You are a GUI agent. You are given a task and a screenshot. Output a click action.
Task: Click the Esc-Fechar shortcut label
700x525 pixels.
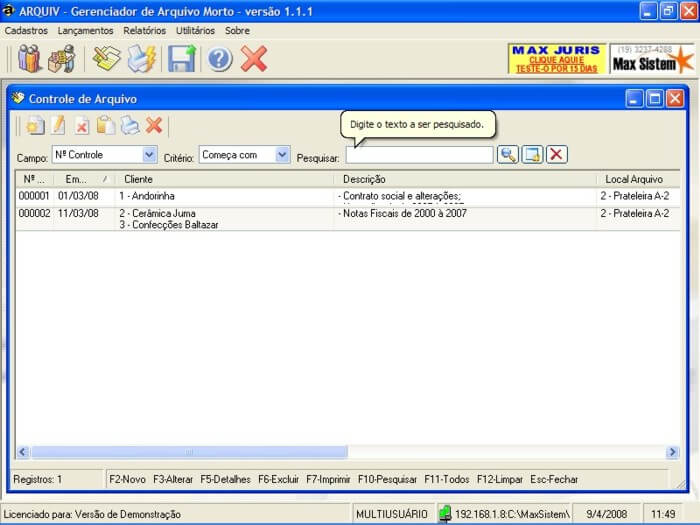point(554,479)
